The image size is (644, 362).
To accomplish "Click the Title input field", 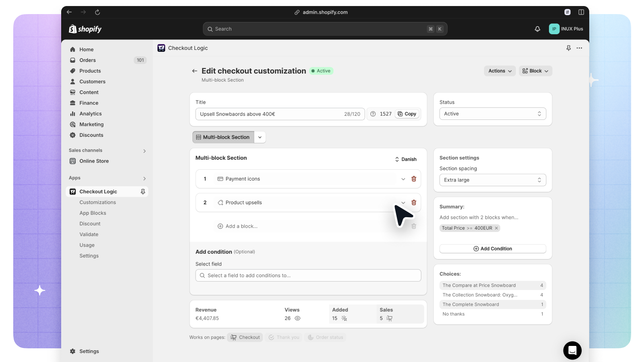I will tap(280, 114).
